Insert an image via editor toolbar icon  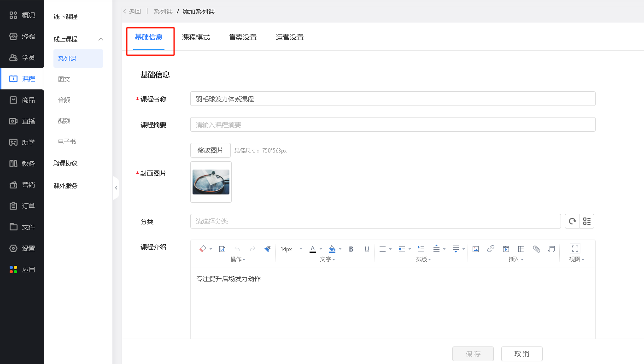[475, 249]
